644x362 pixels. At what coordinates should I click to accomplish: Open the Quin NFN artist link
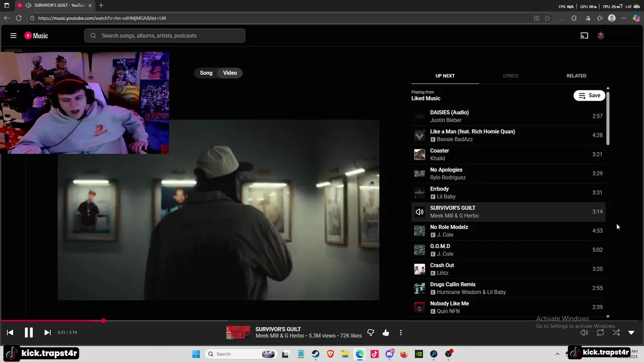pyautogui.click(x=448, y=311)
